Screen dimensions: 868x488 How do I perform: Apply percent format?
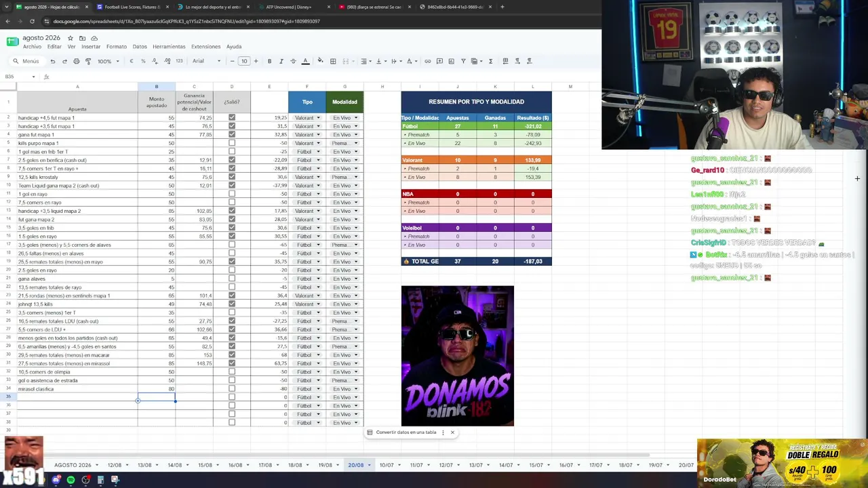143,61
